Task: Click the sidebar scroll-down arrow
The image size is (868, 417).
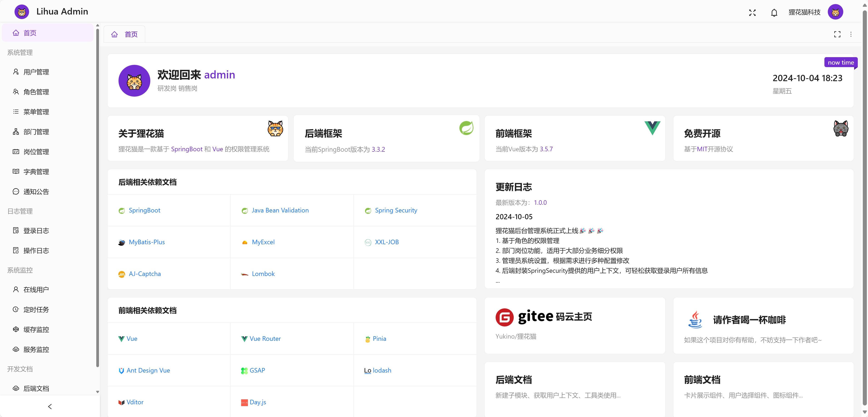Action: [97, 392]
